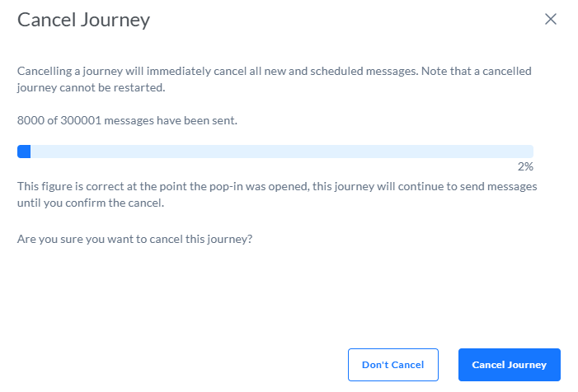578x392 pixels.
Task: Click the light unfilled progress bar track
Action: pyautogui.click(x=280, y=152)
